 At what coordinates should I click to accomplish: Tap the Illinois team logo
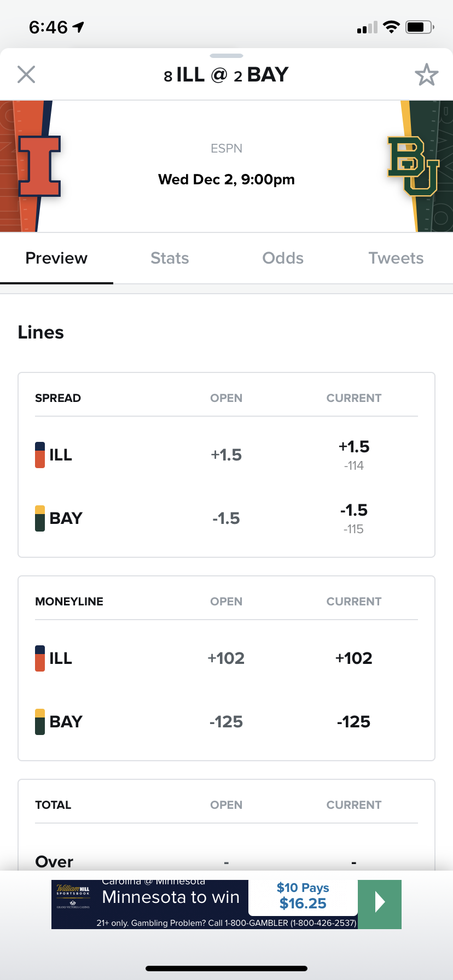tap(39, 166)
